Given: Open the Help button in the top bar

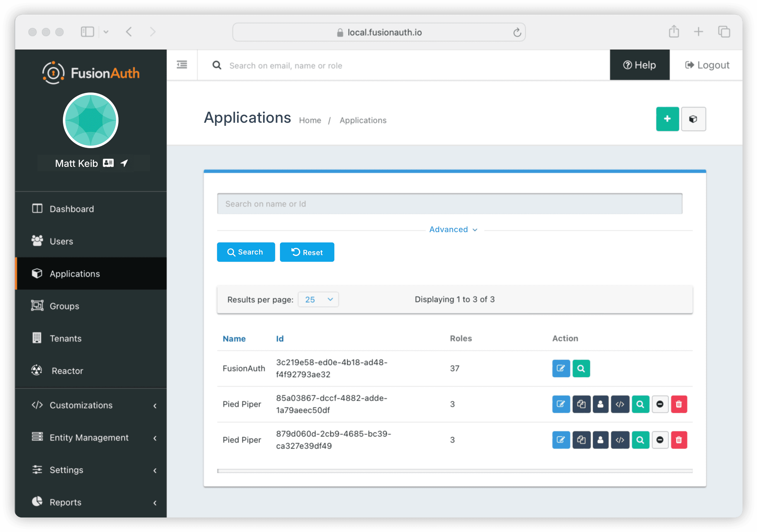Looking at the screenshot, I should coord(639,65).
